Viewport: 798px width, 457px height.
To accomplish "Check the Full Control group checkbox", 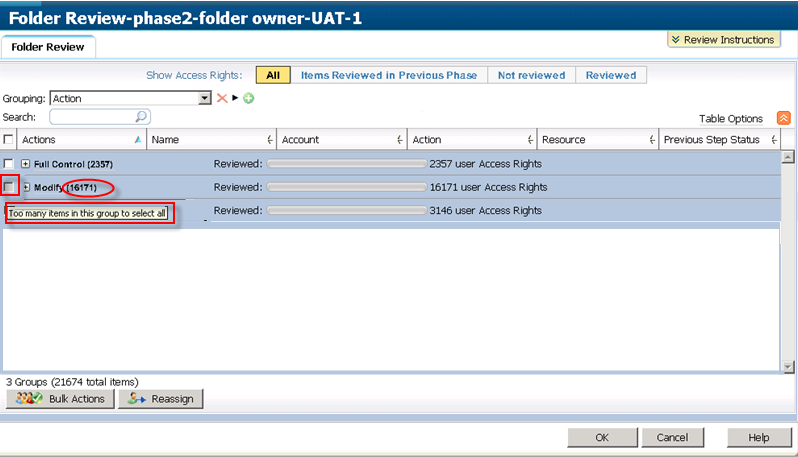I will [8, 163].
